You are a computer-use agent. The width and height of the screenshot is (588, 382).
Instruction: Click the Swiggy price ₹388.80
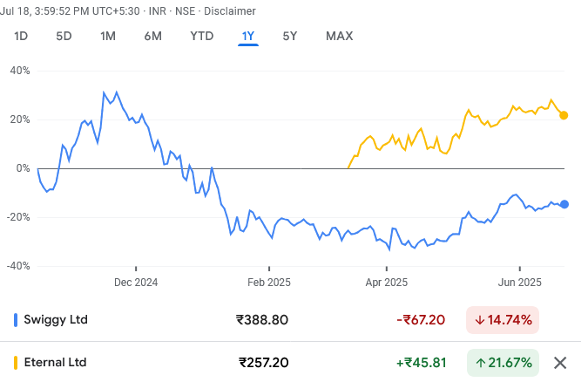pos(262,320)
